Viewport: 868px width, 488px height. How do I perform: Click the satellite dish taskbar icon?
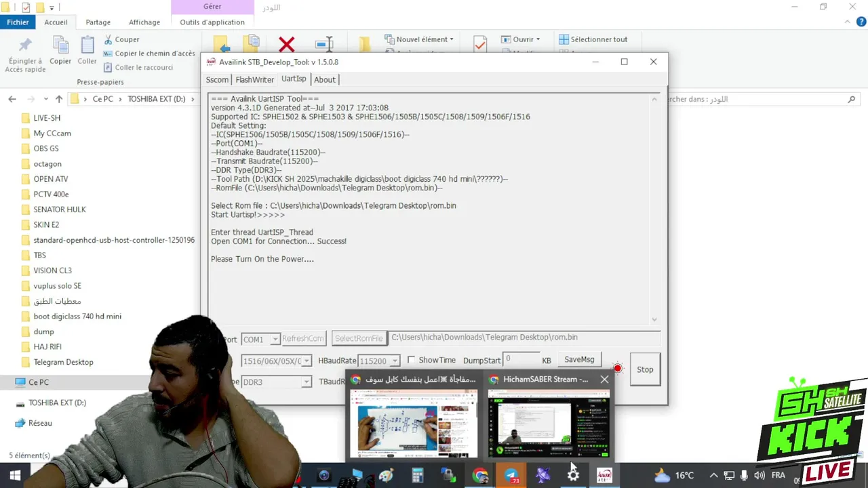(542, 476)
